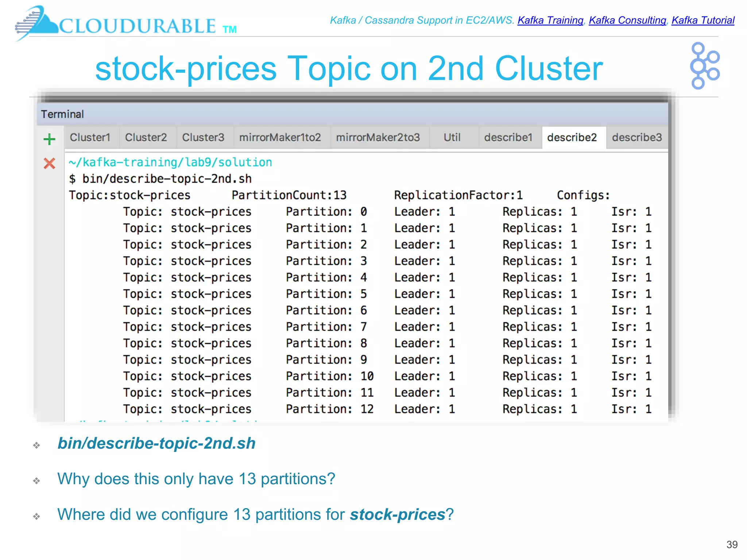Click the Kafka logo icon

704,66
